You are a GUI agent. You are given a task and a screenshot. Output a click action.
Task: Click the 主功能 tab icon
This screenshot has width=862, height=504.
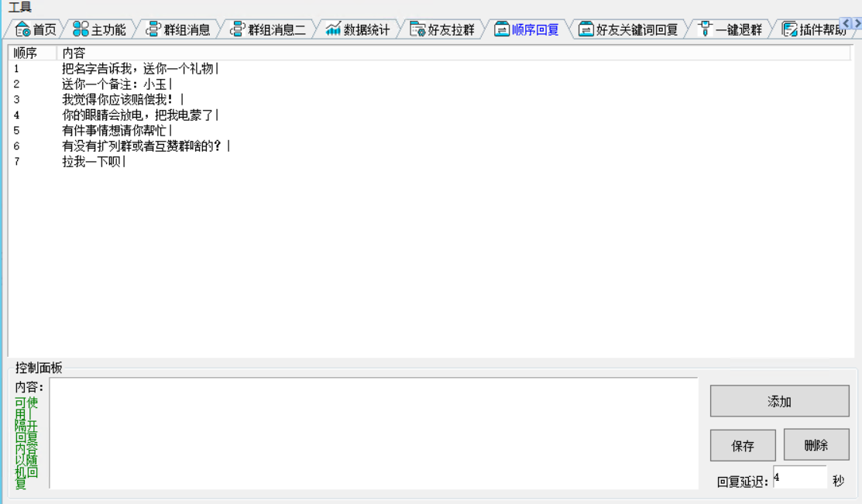81,30
